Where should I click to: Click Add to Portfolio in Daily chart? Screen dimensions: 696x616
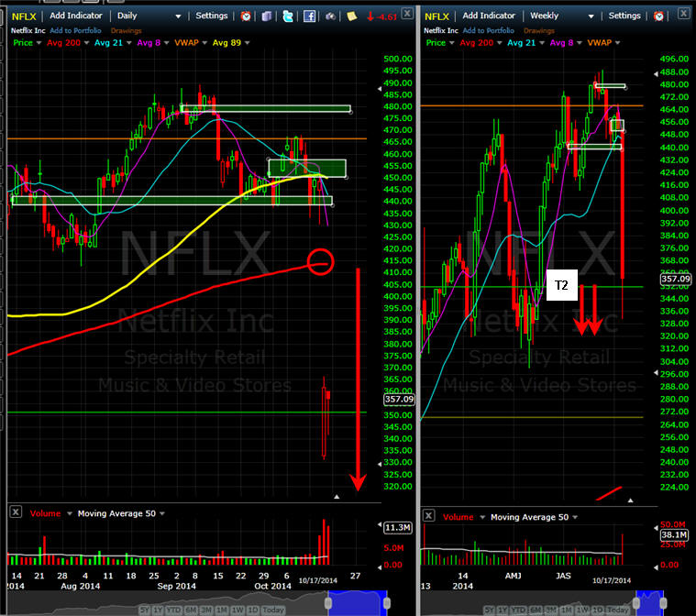(x=75, y=30)
